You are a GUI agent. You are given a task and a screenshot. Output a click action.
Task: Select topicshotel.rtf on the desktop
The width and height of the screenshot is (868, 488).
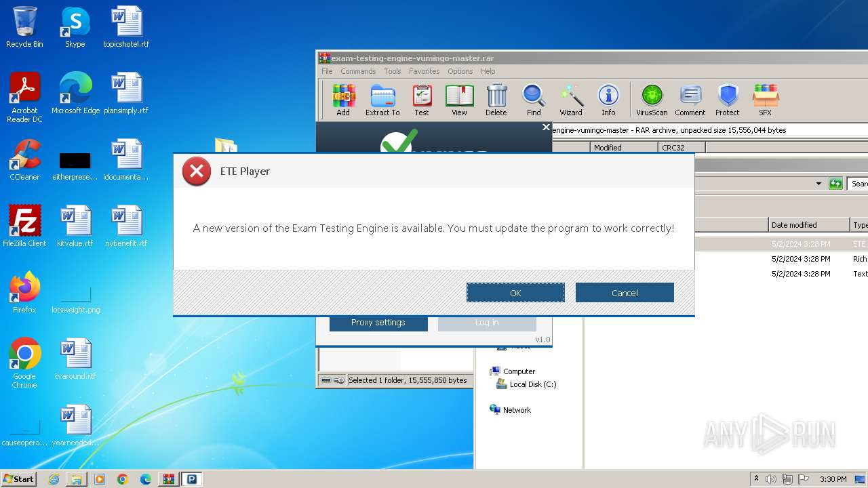[x=126, y=28]
